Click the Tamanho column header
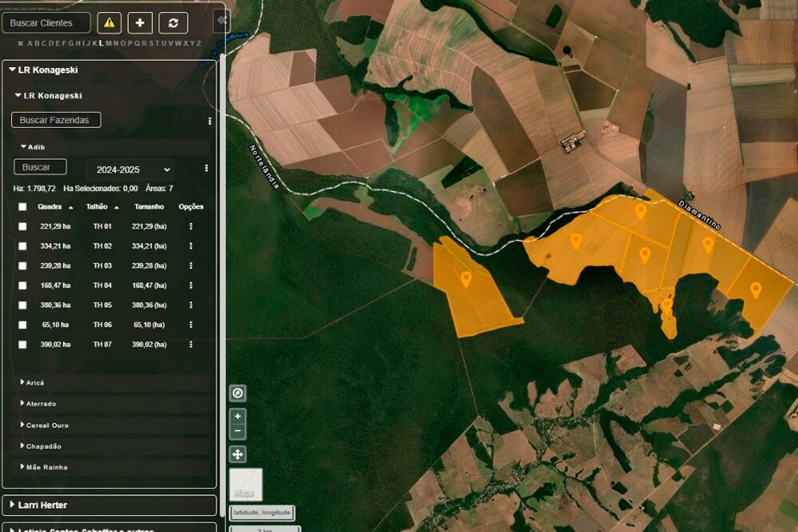The height and width of the screenshot is (532, 798). coord(149,207)
